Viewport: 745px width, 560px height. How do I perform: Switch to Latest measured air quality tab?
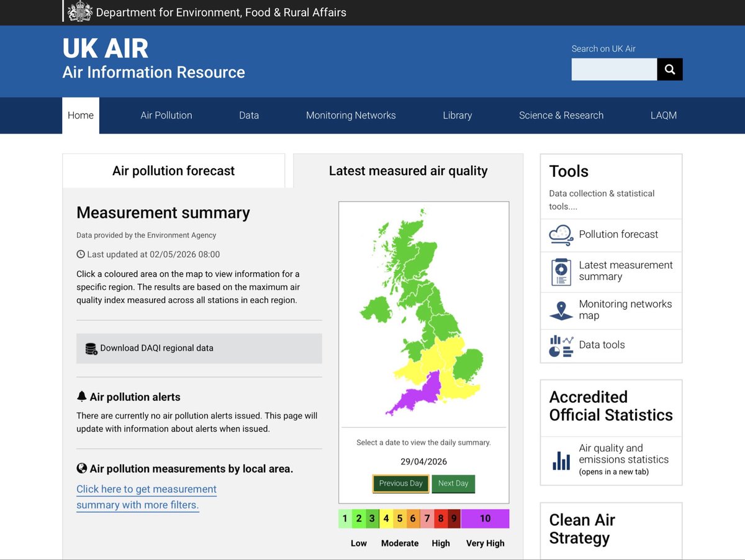409,171
